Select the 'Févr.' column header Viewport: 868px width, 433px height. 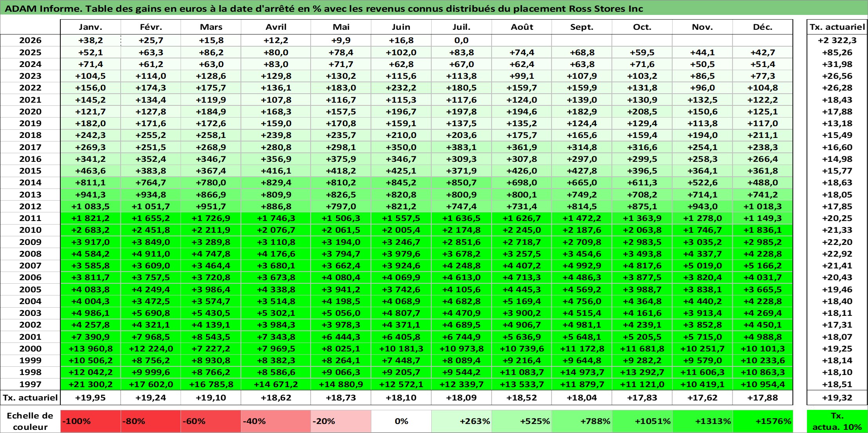tap(151, 27)
